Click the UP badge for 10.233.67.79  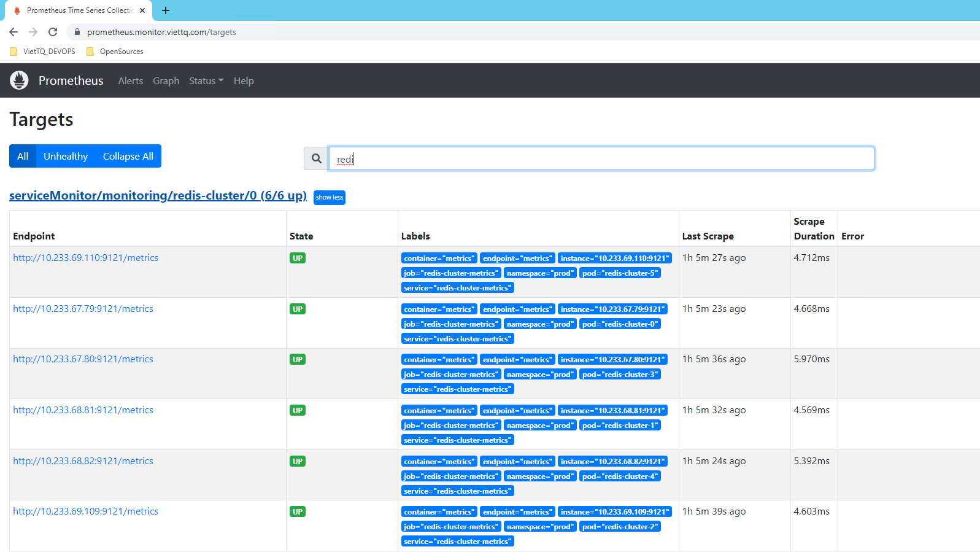point(298,309)
